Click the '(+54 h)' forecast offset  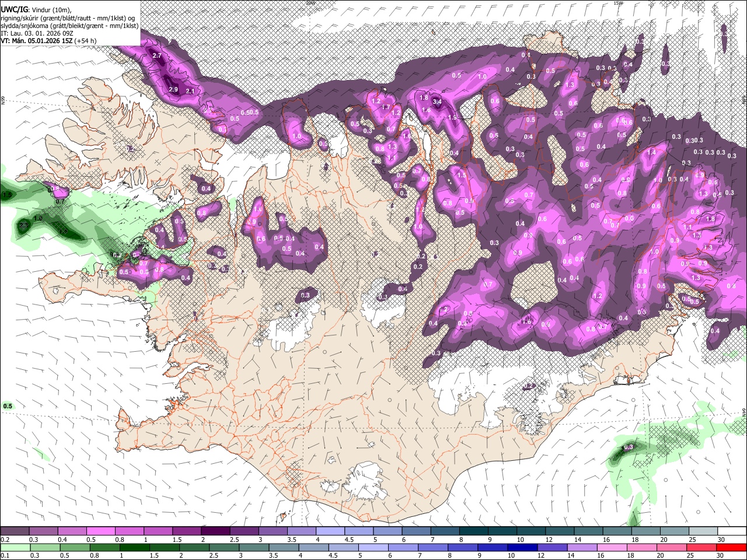[85, 41]
